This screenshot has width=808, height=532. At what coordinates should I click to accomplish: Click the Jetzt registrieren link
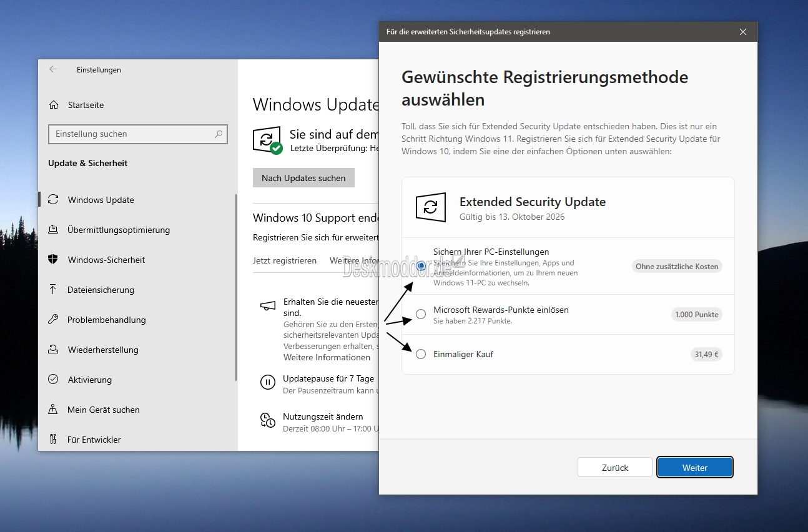[x=285, y=260]
